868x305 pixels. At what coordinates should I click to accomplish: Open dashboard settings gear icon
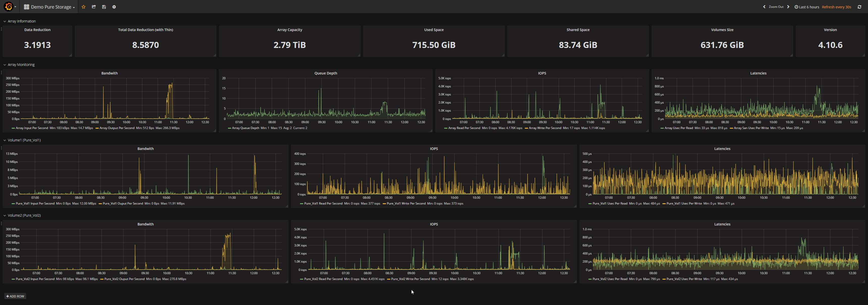pyautogui.click(x=114, y=7)
